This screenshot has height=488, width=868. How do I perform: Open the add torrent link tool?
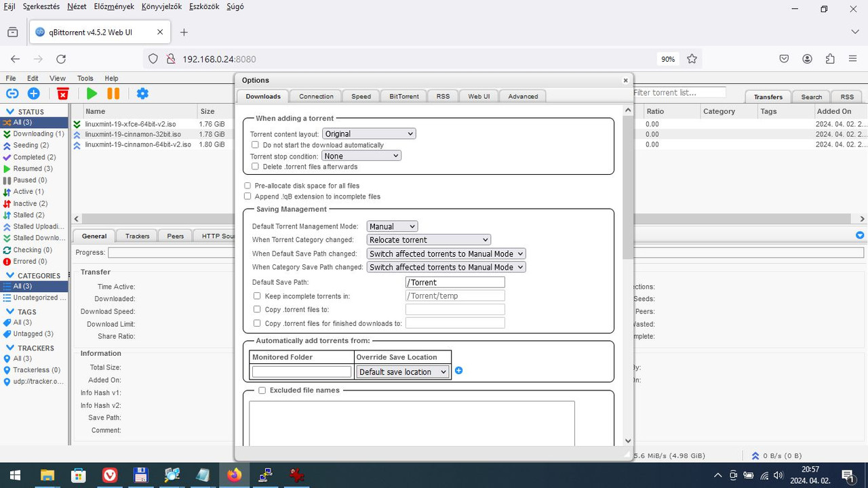coord(12,93)
